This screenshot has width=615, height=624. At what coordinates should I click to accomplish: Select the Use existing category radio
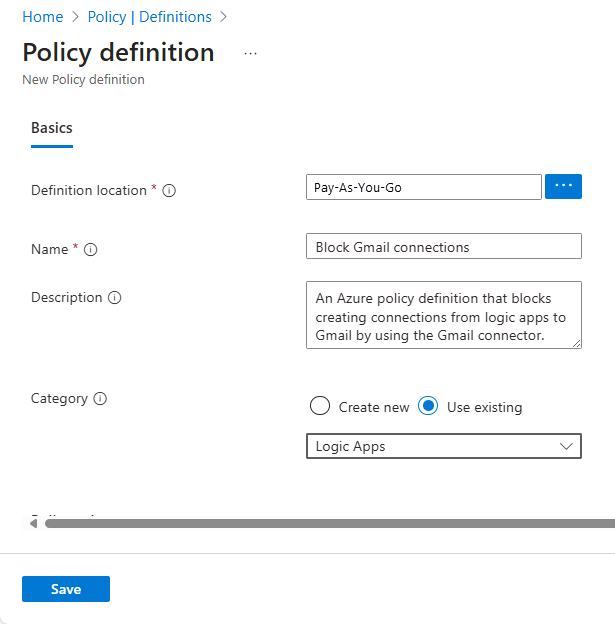click(429, 406)
